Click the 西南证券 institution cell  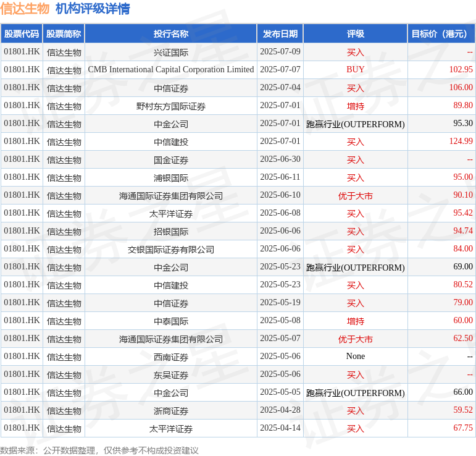point(171,357)
